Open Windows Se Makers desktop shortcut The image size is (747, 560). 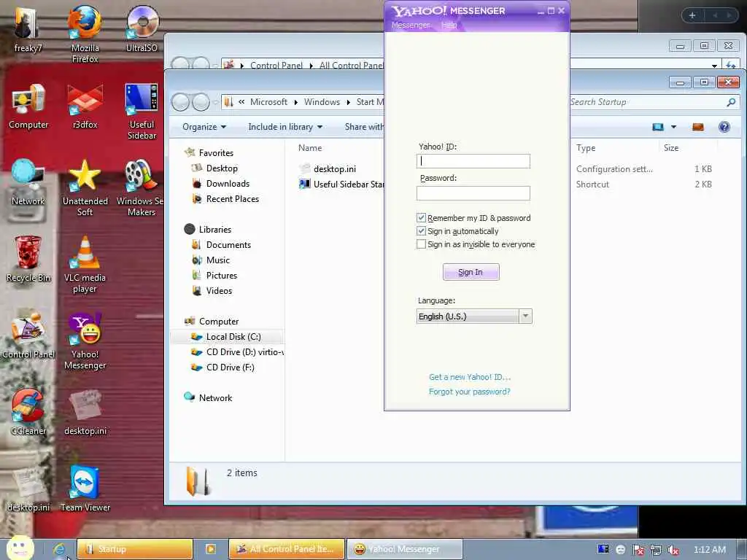tap(140, 187)
